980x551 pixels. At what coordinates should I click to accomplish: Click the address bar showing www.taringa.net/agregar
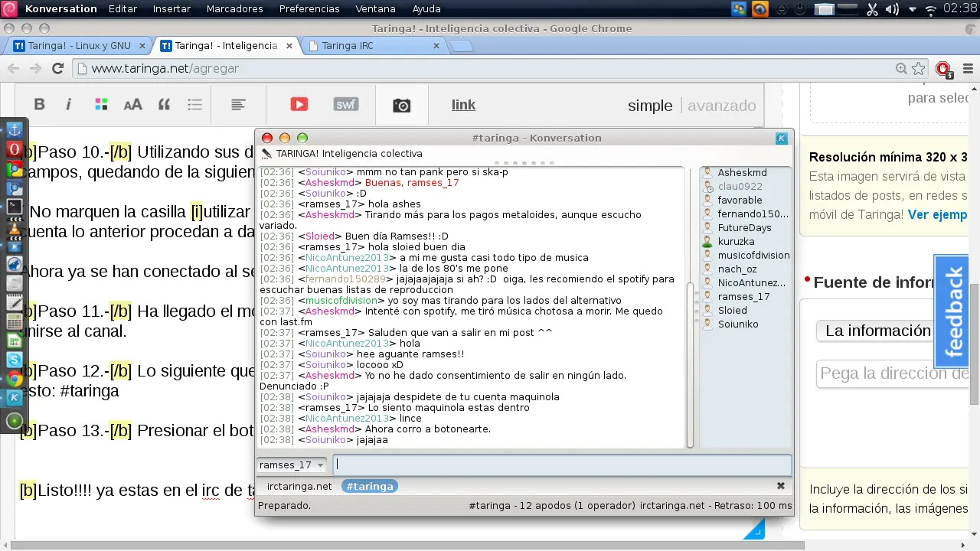(x=490, y=68)
